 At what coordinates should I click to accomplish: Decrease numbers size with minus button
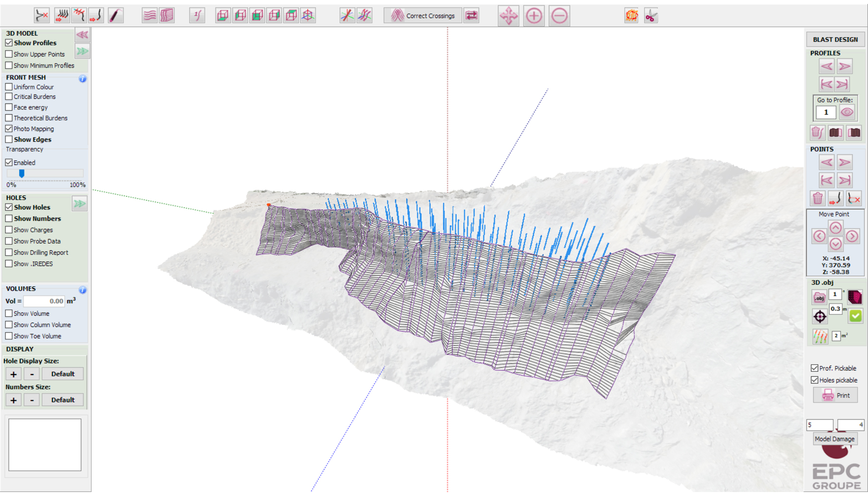pyautogui.click(x=32, y=400)
